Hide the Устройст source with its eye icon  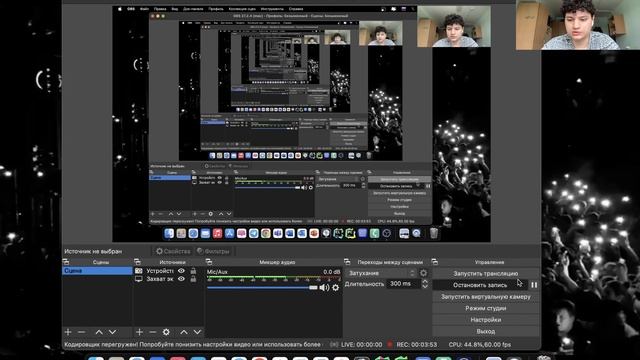click(x=181, y=271)
